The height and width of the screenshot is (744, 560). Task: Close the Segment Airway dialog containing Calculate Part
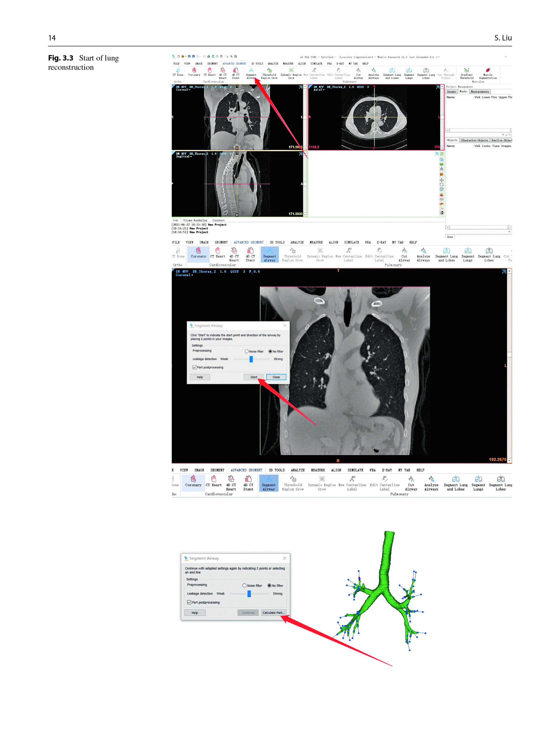tap(285, 558)
